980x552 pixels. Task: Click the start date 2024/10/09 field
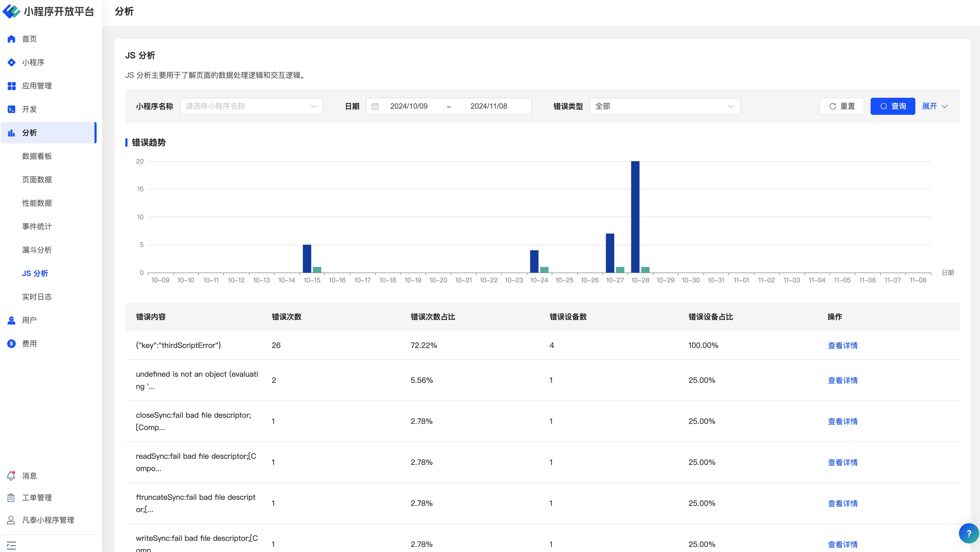(409, 106)
